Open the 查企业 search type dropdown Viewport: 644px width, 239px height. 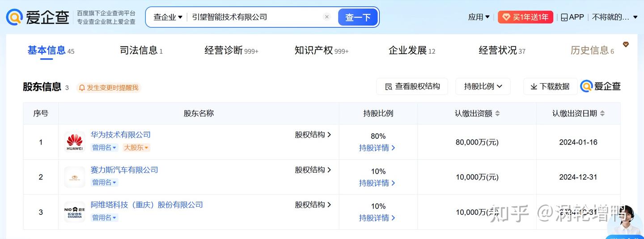[168, 17]
